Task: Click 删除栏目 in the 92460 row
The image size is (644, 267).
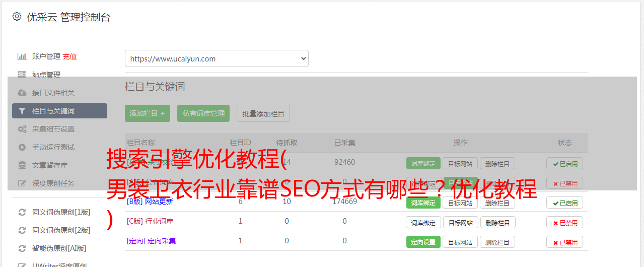Action: (497, 163)
